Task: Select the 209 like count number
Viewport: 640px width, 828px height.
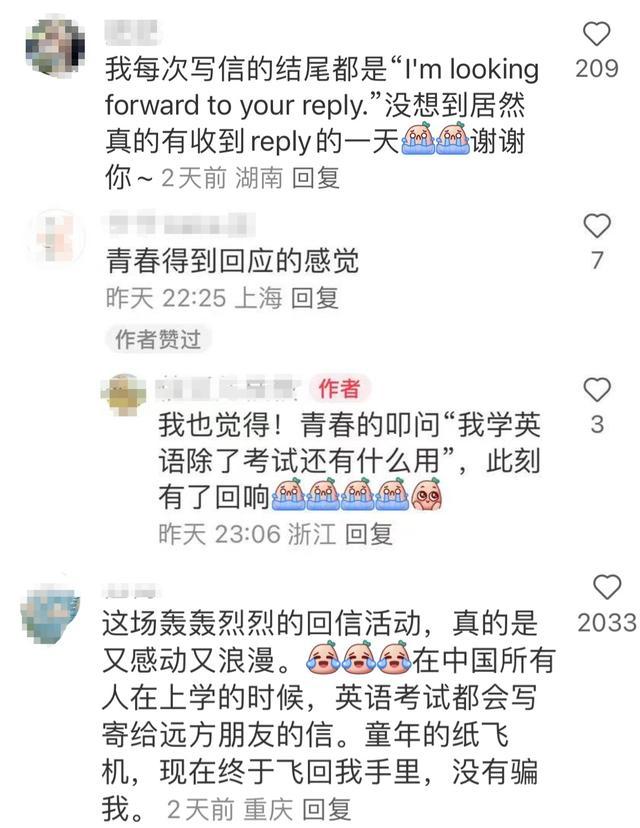Action: point(597,69)
